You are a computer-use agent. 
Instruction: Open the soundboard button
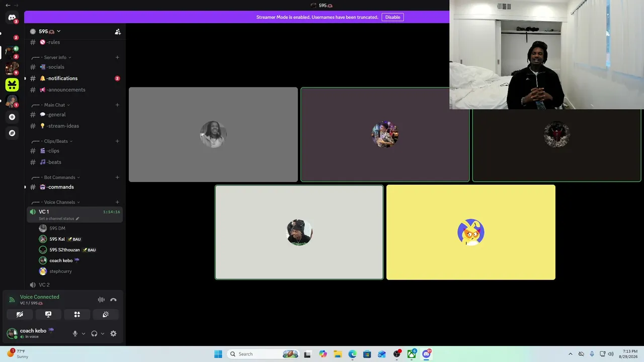106,314
